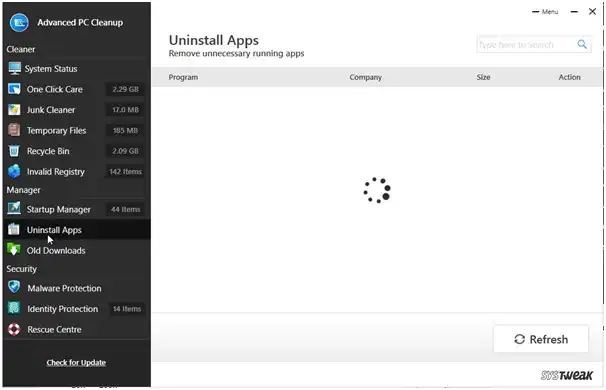Screen dimensions: 606x390
Task: Click the Action column header
Action: [x=569, y=77]
